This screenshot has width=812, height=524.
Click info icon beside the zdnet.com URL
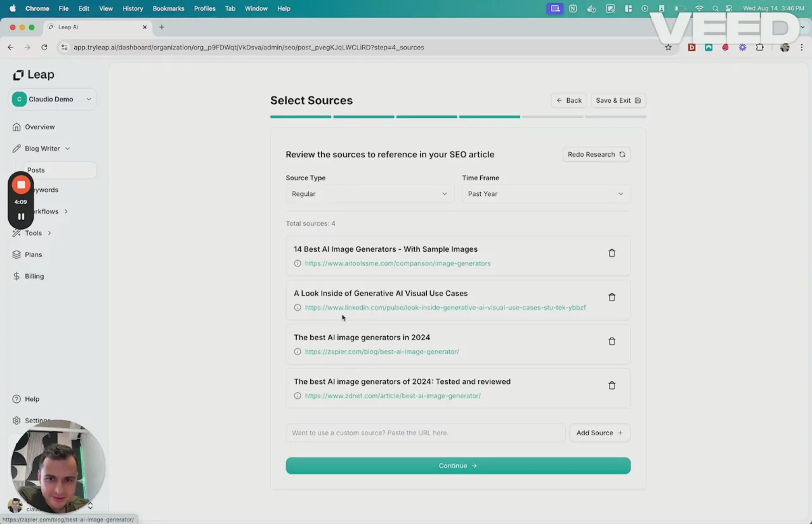[x=298, y=396]
